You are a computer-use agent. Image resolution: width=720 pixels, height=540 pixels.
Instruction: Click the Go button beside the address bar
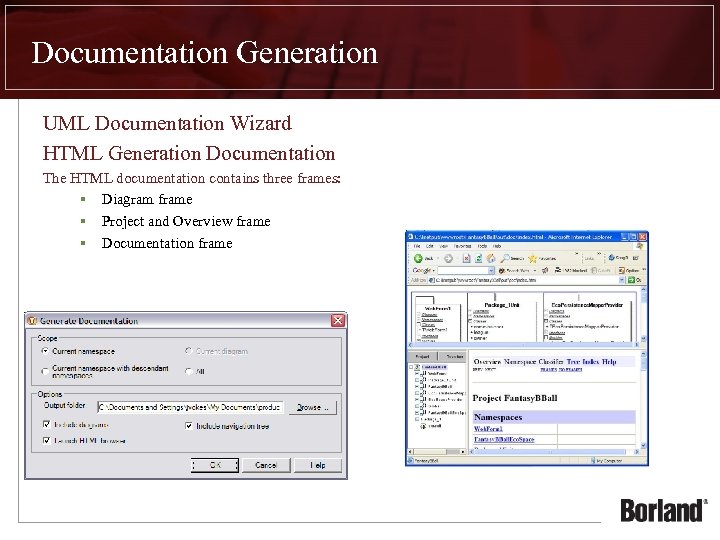pos(635,280)
